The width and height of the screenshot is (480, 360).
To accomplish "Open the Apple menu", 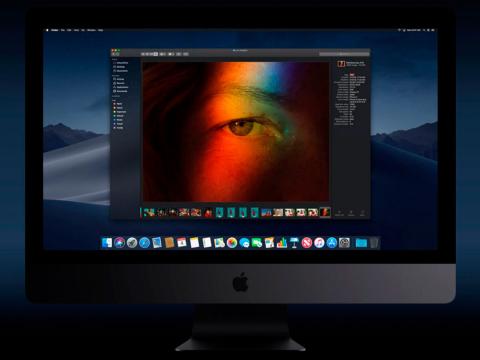I will [x=47, y=30].
